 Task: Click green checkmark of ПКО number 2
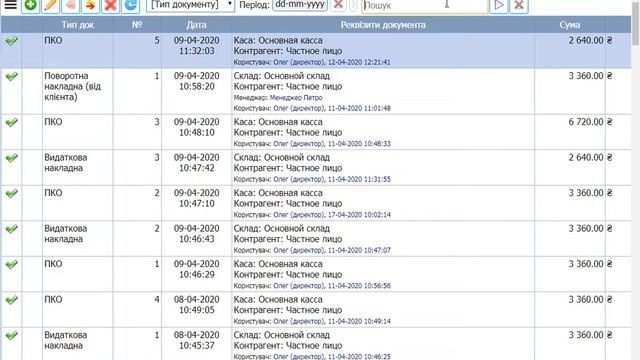(x=12, y=193)
